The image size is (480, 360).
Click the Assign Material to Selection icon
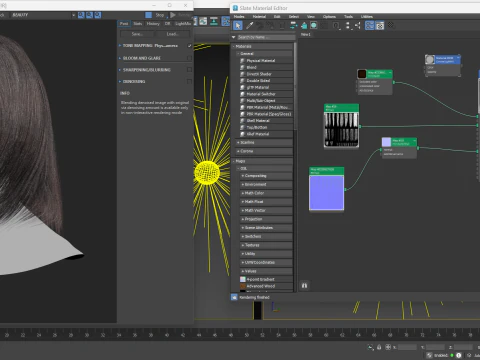pyautogui.click(x=270, y=25)
